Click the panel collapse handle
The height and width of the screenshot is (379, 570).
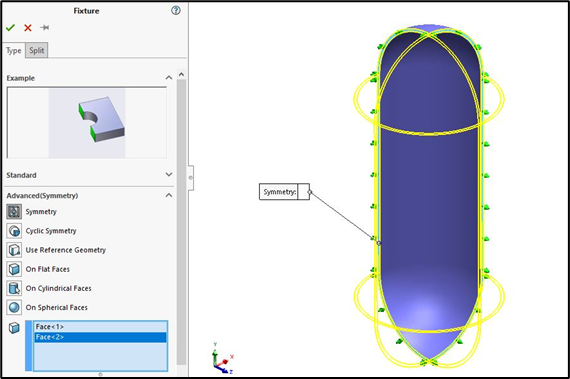[190, 178]
